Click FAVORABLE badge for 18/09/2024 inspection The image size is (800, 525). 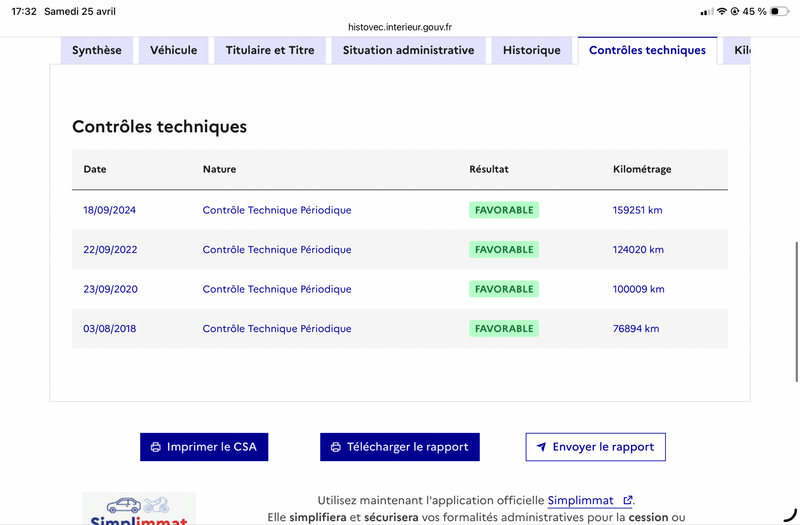504,210
